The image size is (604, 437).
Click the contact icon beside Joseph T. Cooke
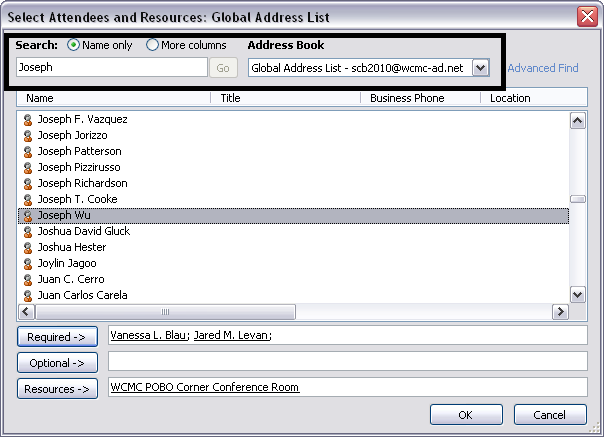pyautogui.click(x=28, y=199)
